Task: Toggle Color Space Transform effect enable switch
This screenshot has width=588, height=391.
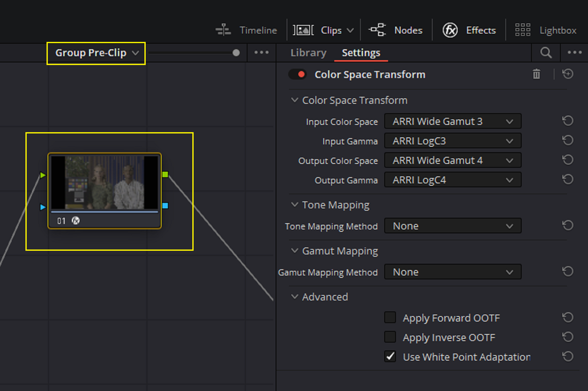Action: [x=297, y=74]
